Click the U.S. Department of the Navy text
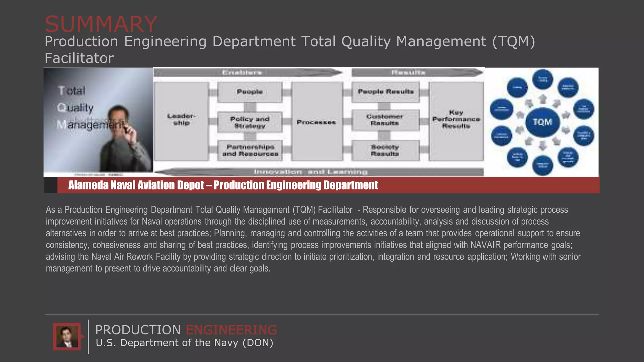644x362 pixels. click(184, 343)
